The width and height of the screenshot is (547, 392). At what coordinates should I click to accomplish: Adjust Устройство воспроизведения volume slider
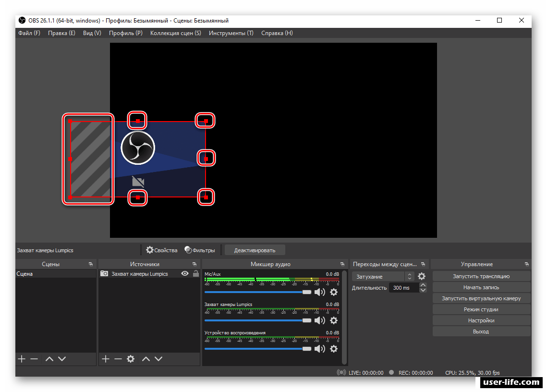[258, 349]
